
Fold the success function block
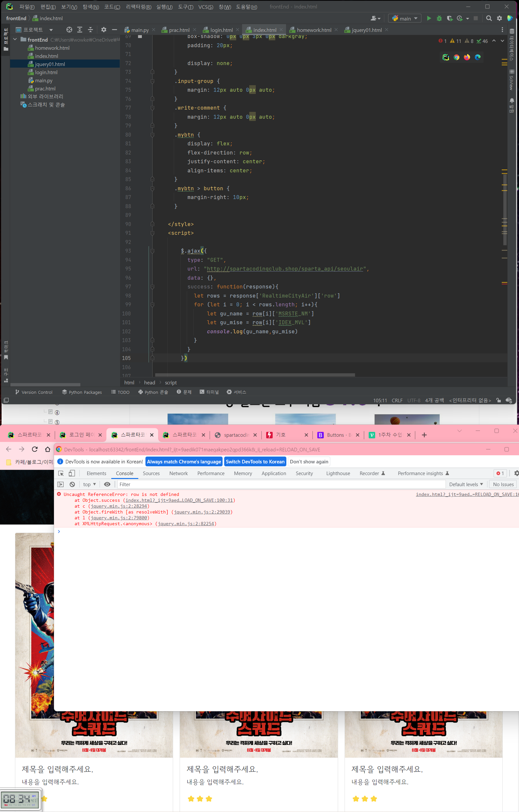tap(152, 287)
